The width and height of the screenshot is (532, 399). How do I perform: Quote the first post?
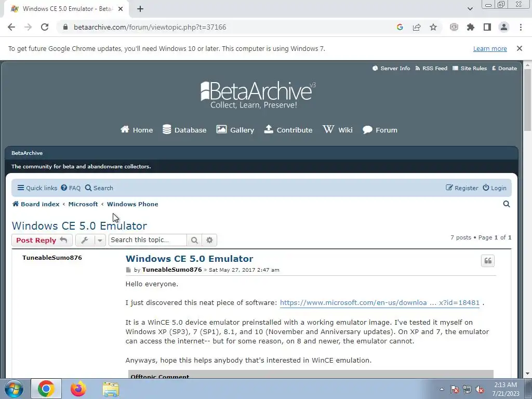(x=488, y=261)
